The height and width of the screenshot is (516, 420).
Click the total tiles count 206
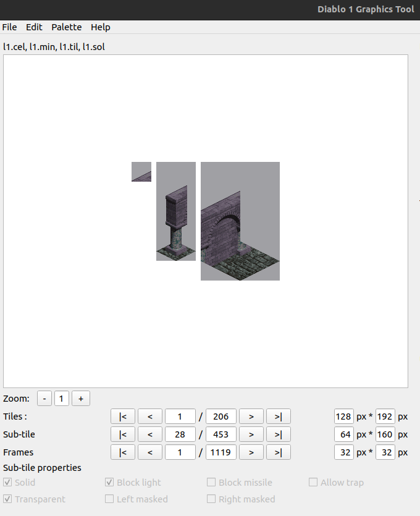[221, 417]
